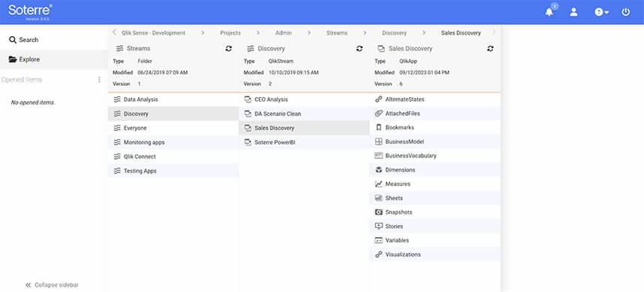Open Snapshots label
Screen dimensions: 644x292
(398, 212)
